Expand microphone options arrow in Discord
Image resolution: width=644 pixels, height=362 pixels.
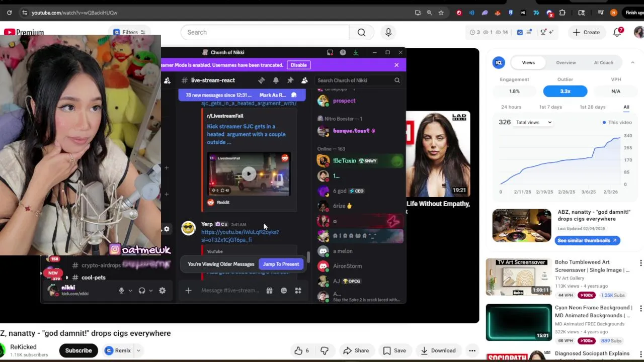[130, 291]
